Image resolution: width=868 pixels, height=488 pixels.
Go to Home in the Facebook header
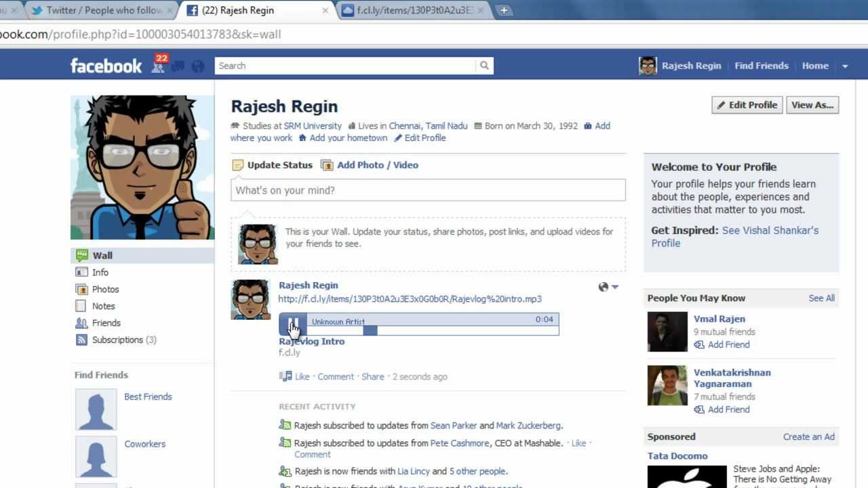coord(815,66)
